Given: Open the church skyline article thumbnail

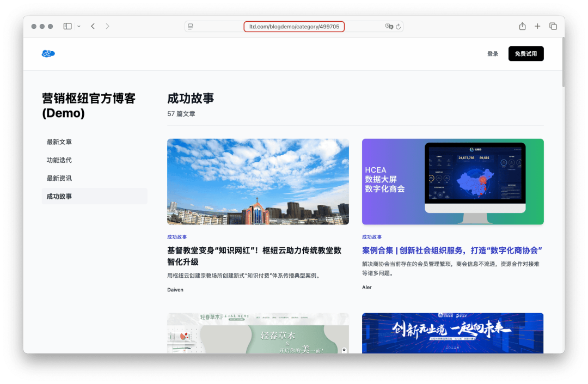Looking at the screenshot, I should pos(258,181).
